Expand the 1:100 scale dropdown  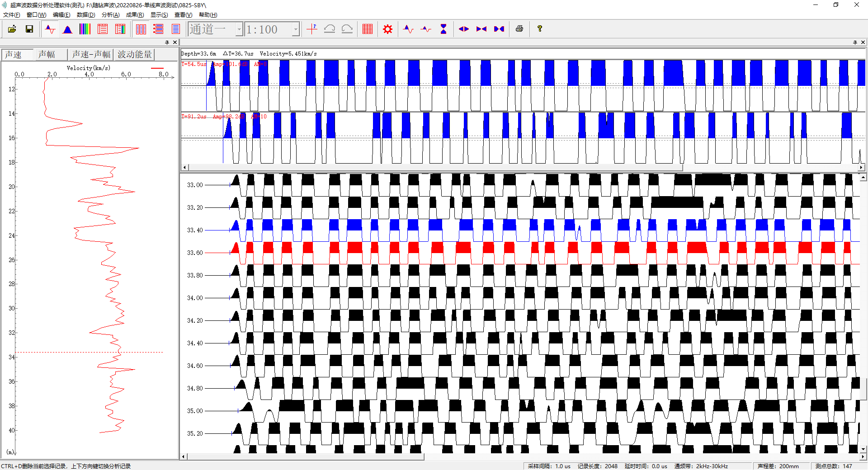296,30
